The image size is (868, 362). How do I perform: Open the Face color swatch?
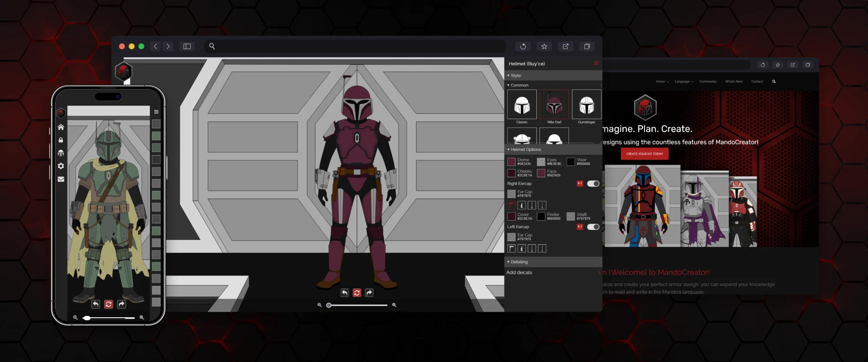click(x=541, y=173)
